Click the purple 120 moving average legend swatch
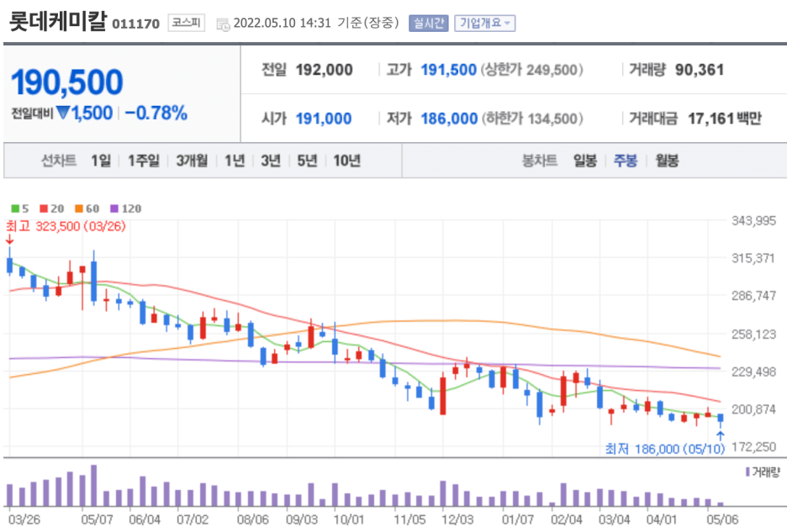The image size is (787, 532). (x=114, y=208)
